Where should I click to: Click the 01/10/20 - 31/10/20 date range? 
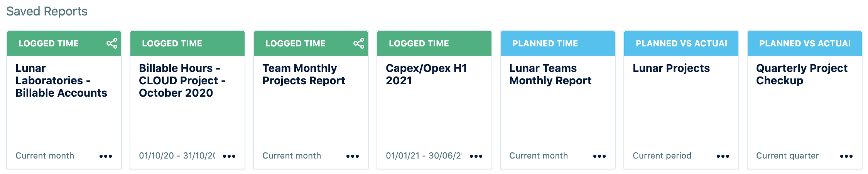177,156
